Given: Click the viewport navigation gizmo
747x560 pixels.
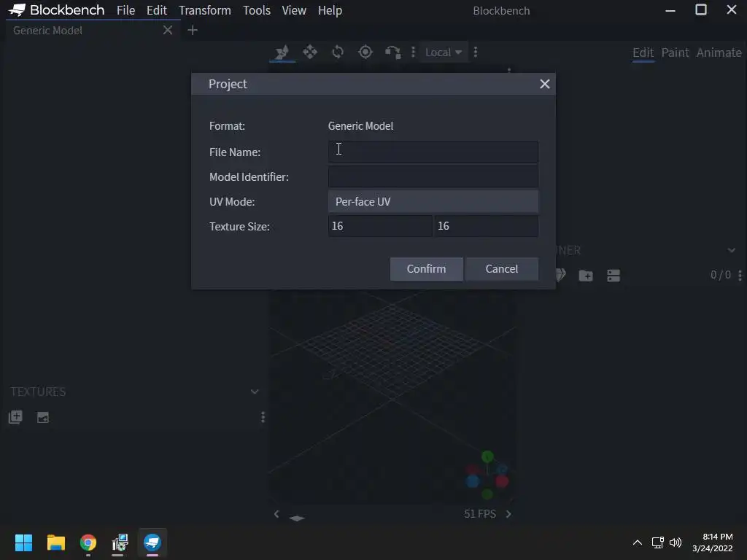Looking at the screenshot, I should (487, 475).
